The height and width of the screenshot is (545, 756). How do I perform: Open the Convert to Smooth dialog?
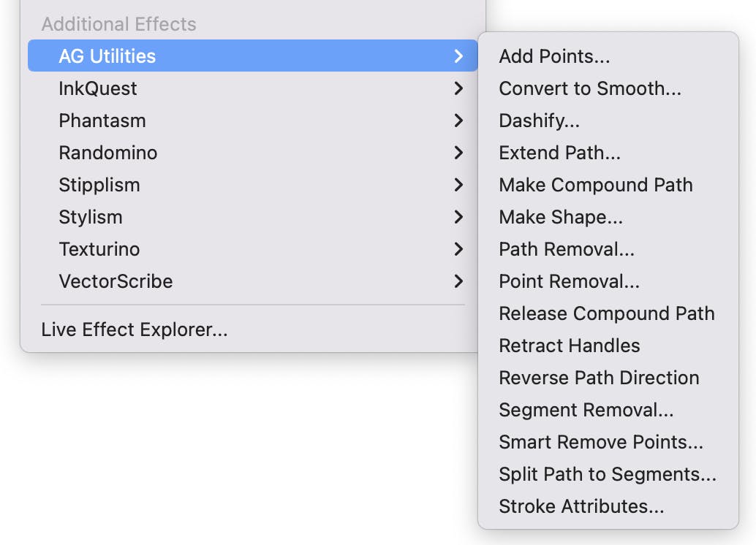(x=589, y=88)
